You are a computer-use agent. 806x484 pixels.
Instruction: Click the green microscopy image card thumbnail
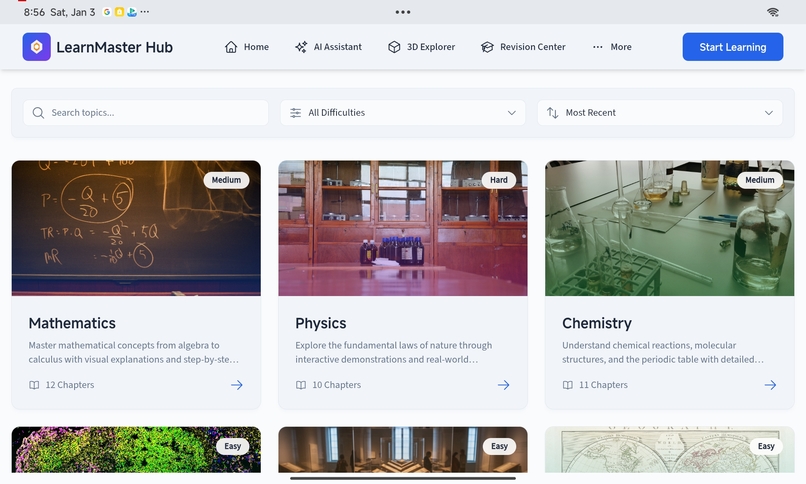pyautogui.click(x=136, y=450)
